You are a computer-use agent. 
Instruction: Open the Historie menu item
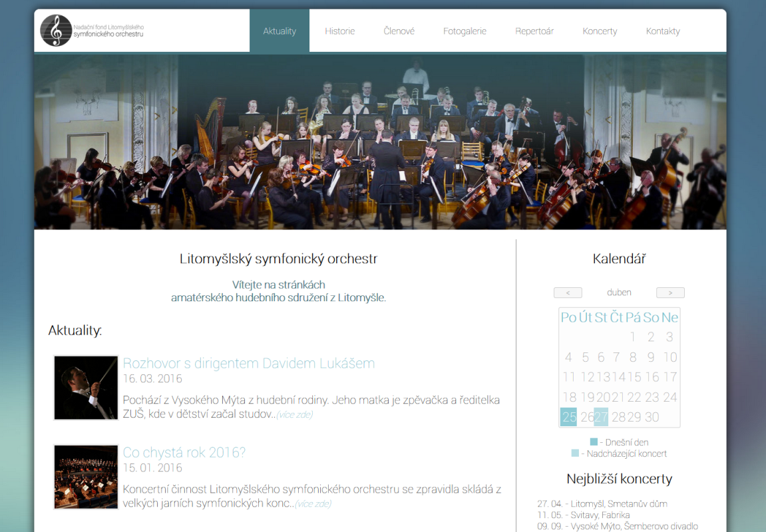(340, 31)
